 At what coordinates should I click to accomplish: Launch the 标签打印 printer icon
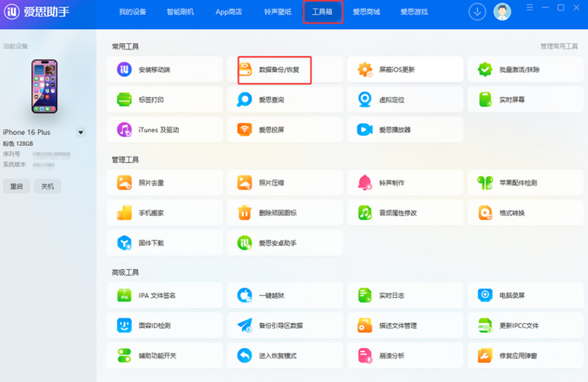(x=124, y=100)
